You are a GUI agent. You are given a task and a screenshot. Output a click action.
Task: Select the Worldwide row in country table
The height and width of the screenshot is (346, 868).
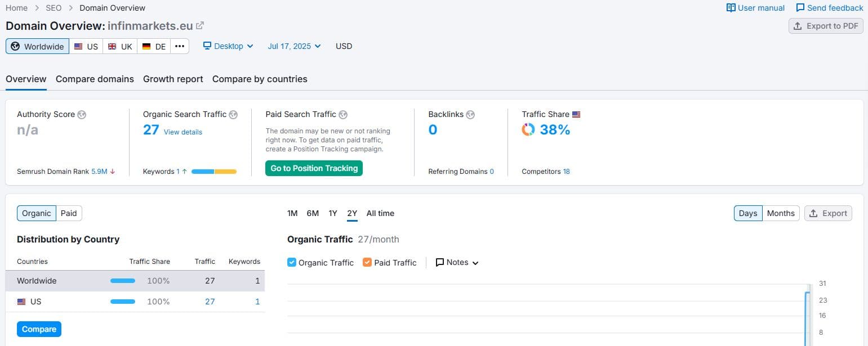click(135, 281)
